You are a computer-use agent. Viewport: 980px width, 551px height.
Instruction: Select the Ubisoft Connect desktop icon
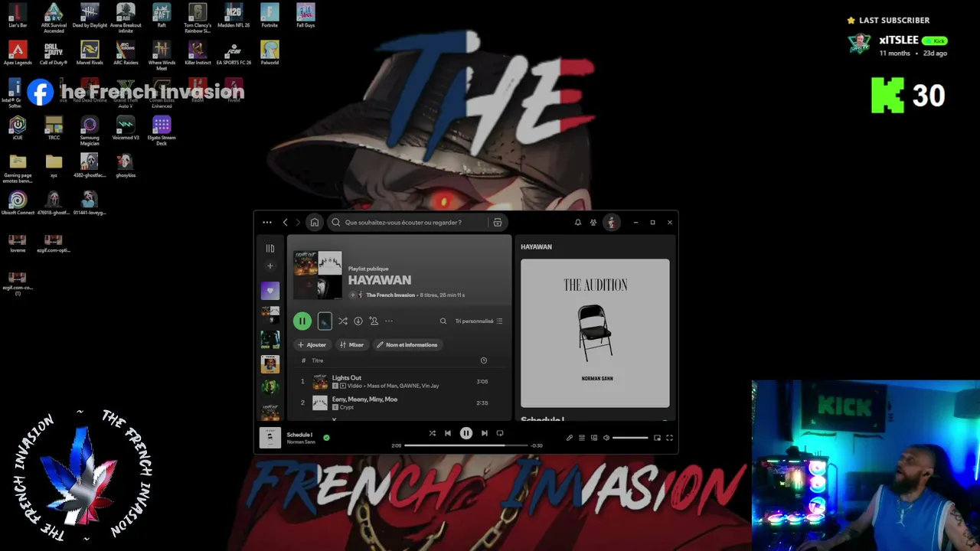[18, 203]
